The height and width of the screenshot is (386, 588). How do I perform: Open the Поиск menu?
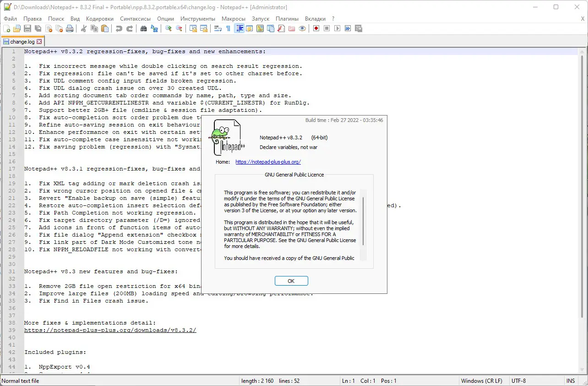56,19
